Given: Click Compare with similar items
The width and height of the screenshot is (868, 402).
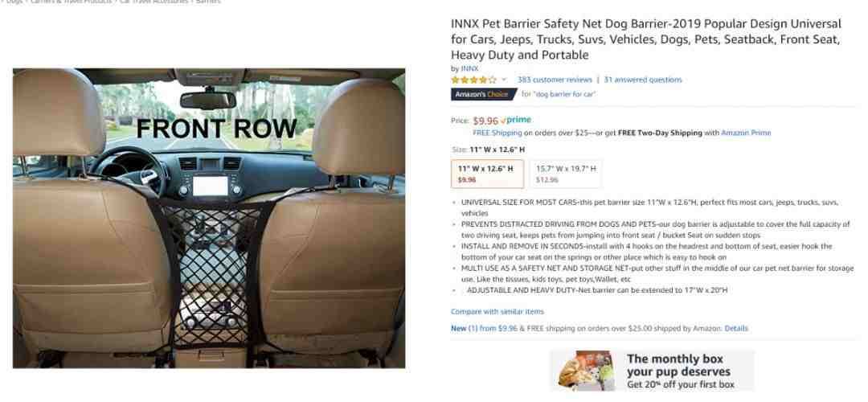Looking at the screenshot, I should pyautogui.click(x=497, y=312).
